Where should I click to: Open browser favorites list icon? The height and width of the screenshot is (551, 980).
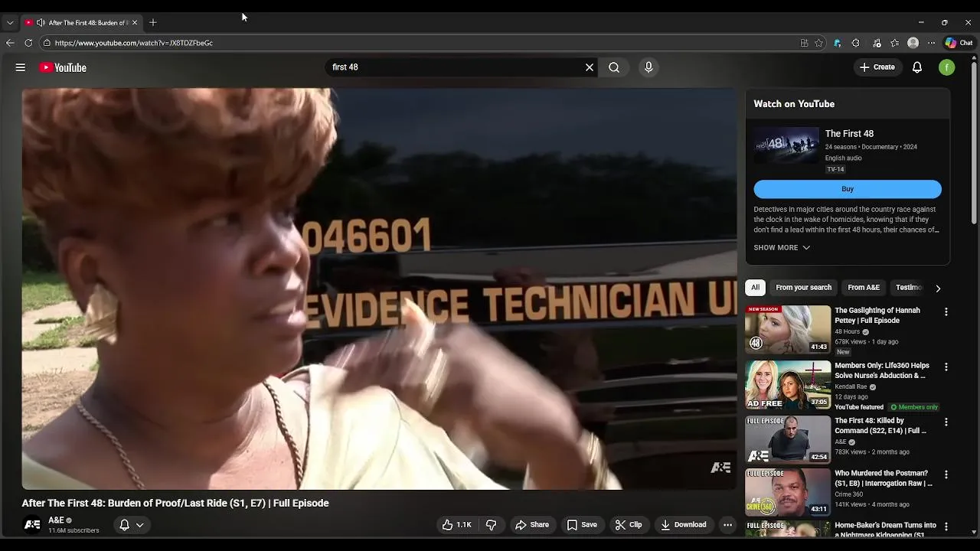coord(894,43)
